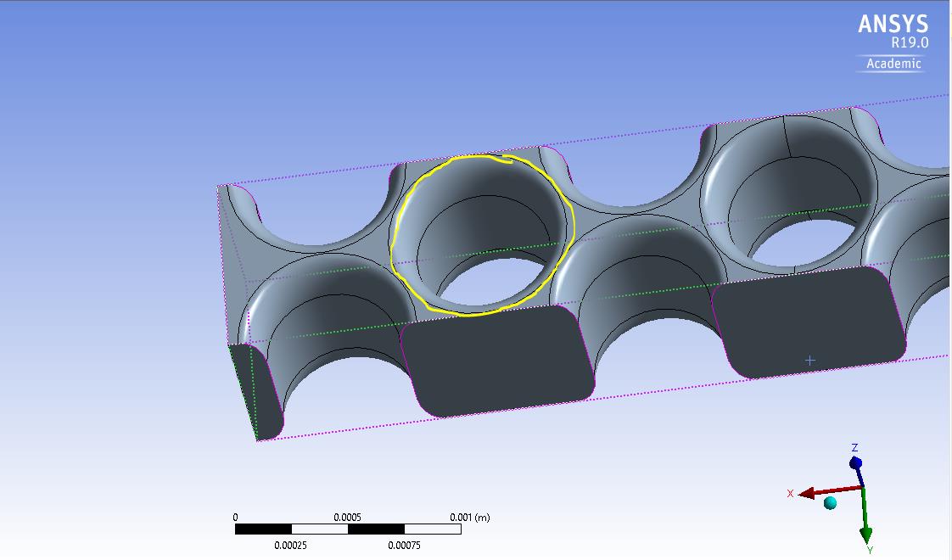Click the 0.00075 scale ruler label
The height and width of the screenshot is (560, 952).
click(x=405, y=546)
